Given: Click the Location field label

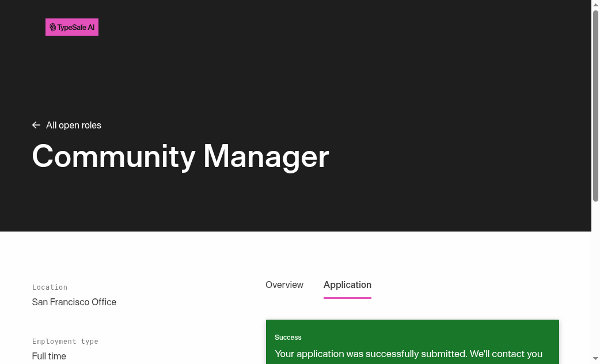Looking at the screenshot, I should click(x=50, y=287).
